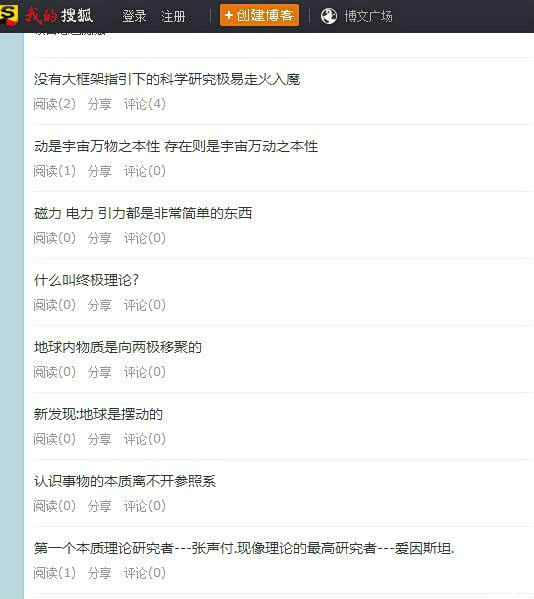This screenshot has width=534, height=599.
Task: Open post 动是宇宙万物之本性
Action: tap(176, 146)
